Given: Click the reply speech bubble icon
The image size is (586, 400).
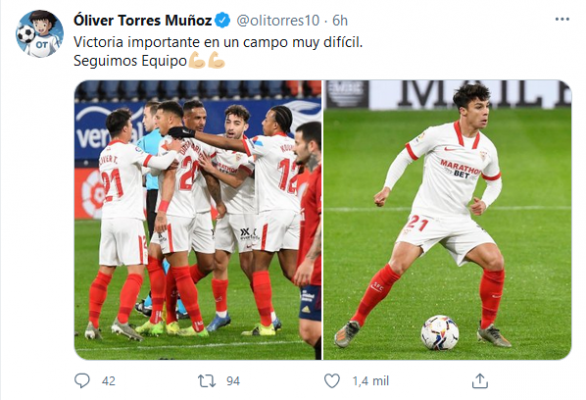Looking at the screenshot, I should 82,381.
